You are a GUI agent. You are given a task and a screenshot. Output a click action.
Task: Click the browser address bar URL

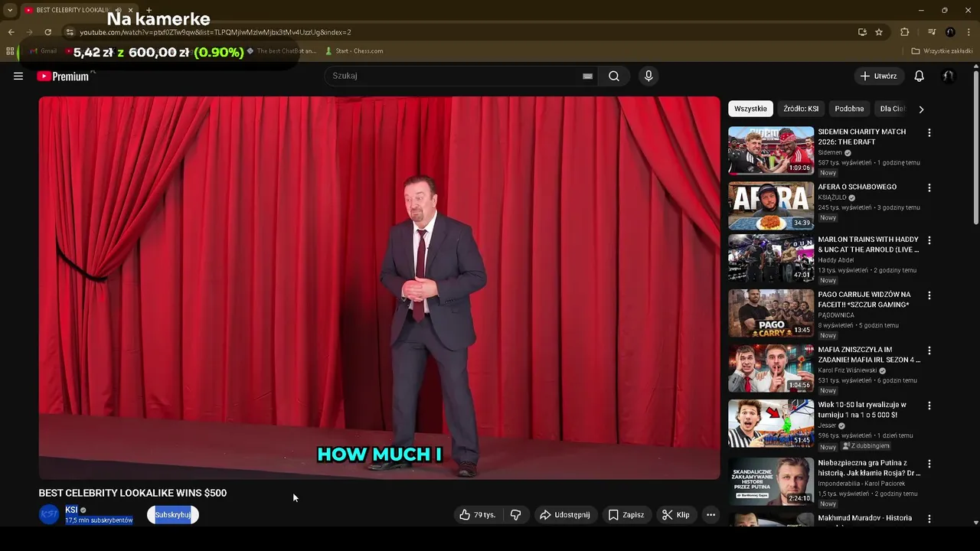coord(215,32)
